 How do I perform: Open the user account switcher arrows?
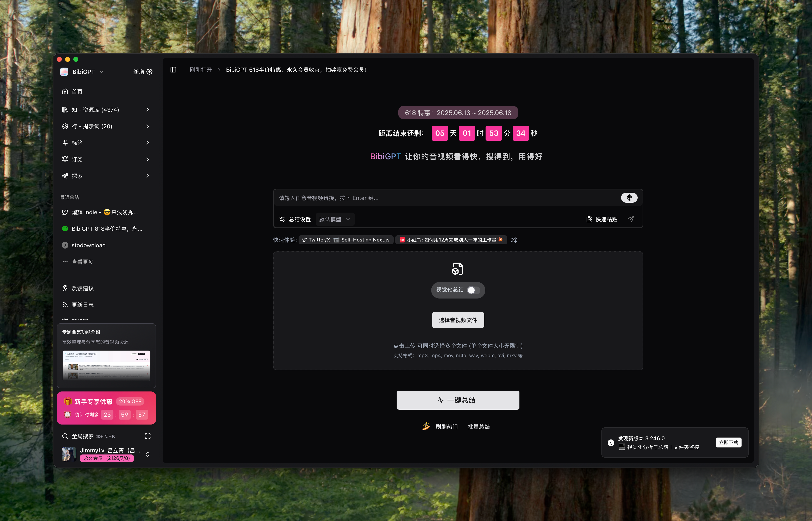148,454
